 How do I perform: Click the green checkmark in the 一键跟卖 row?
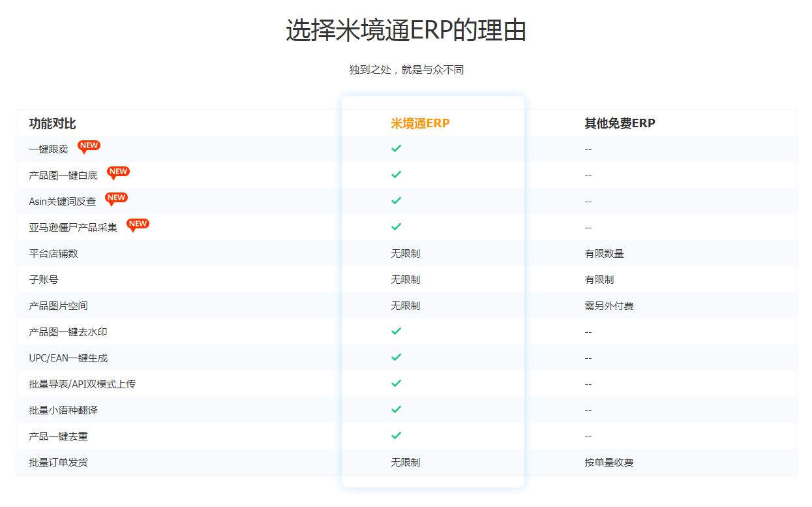pyautogui.click(x=396, y=148)
